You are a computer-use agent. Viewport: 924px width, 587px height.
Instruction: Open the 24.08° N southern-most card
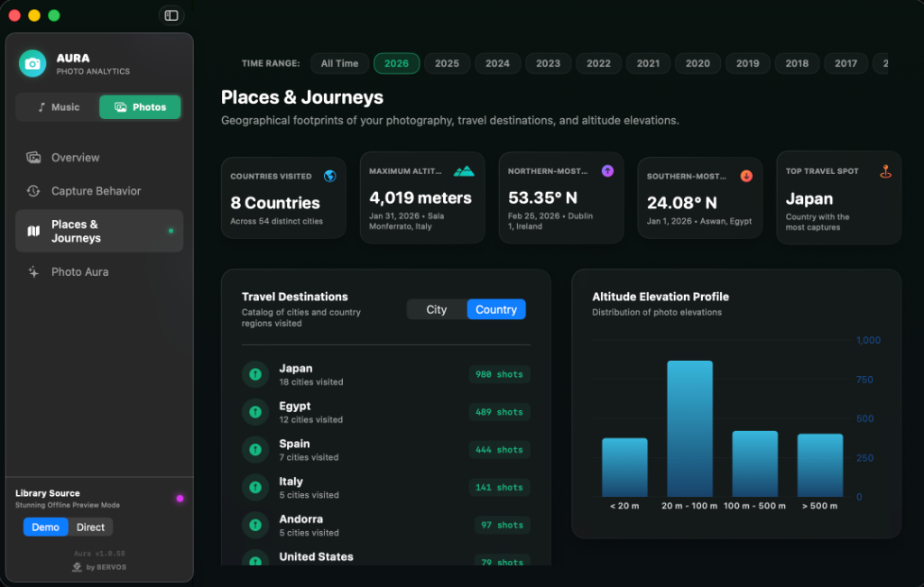coord(700,197)
